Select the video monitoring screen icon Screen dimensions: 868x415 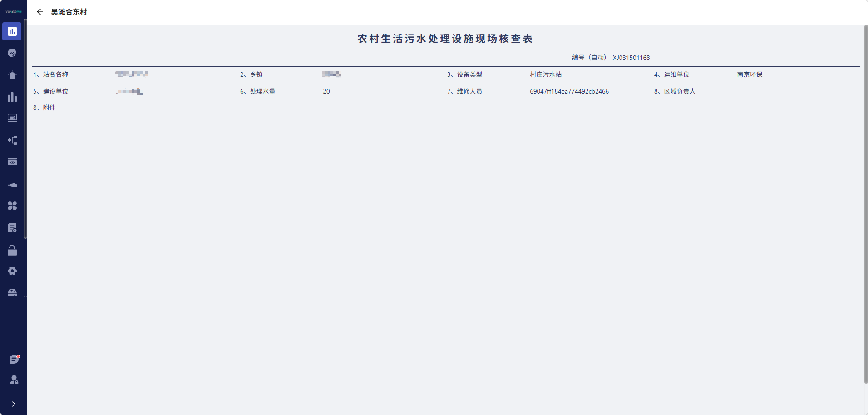point(12,118)
